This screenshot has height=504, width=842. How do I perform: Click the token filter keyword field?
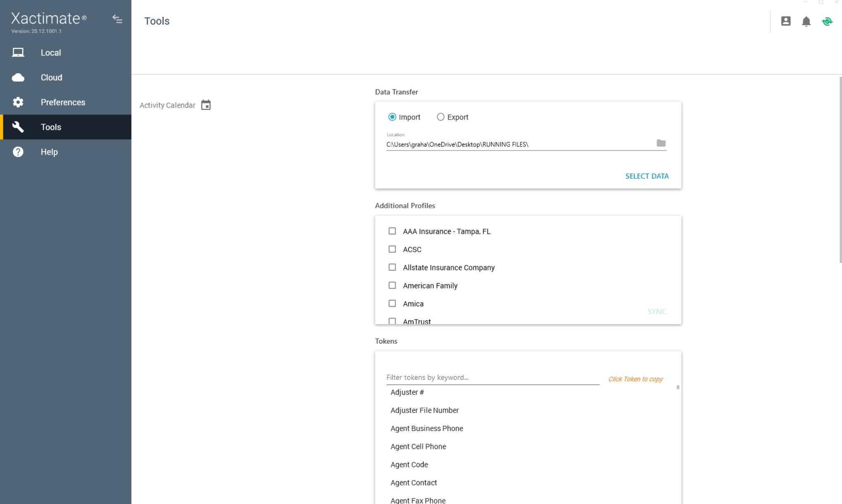click(492, 377)
